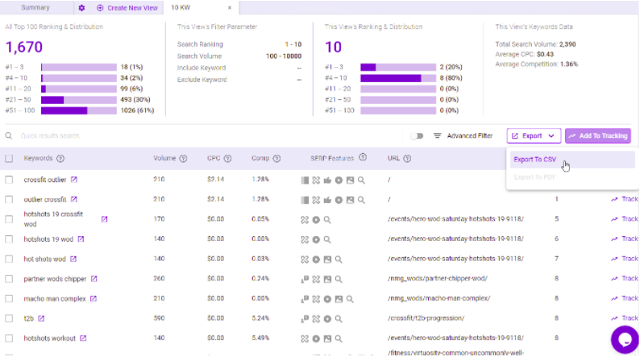Check the macho man complex row
This screenshot has height=357, width=644.
point(9,299)
